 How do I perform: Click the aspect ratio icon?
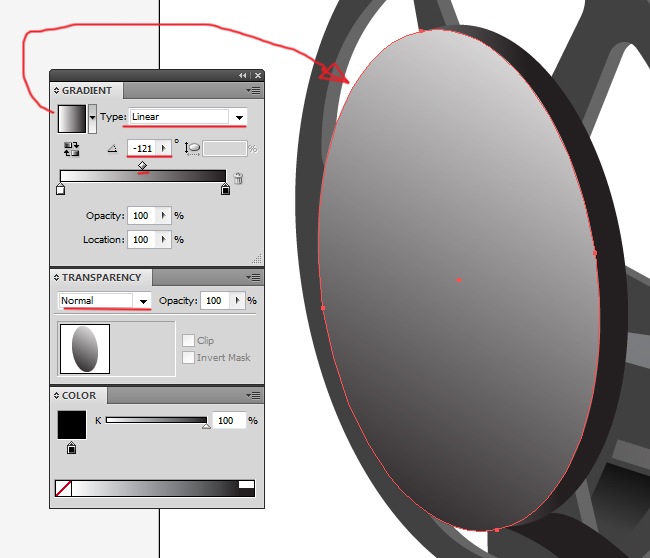(192, 148)
